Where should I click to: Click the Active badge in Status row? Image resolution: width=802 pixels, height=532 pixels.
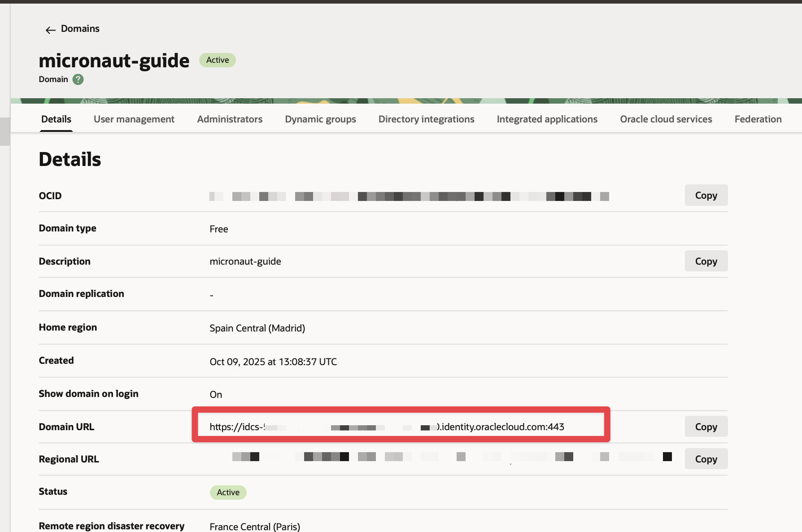pyautogui.click(x=228, y=492)
